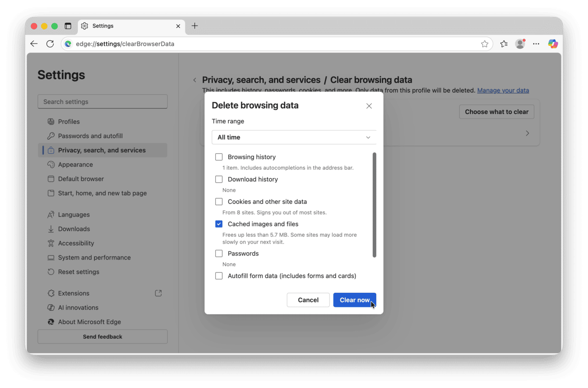Click the Search settings field

coord(103,102)
